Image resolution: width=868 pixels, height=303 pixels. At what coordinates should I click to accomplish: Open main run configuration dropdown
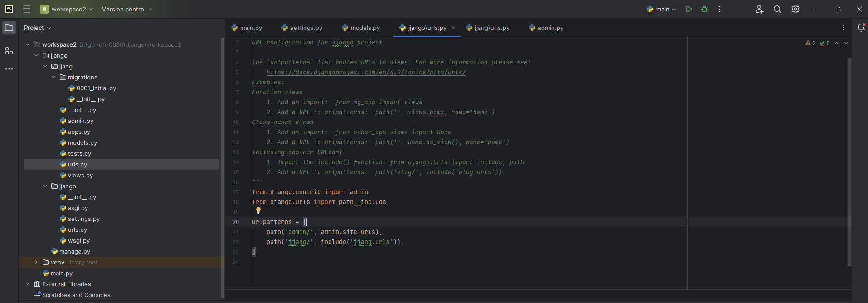tap(661, 9)
